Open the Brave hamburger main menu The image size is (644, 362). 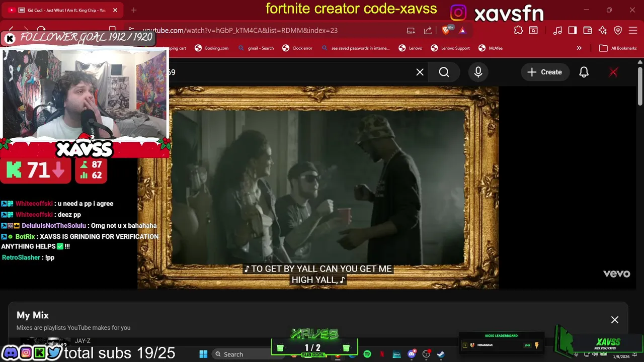[633, 30]
